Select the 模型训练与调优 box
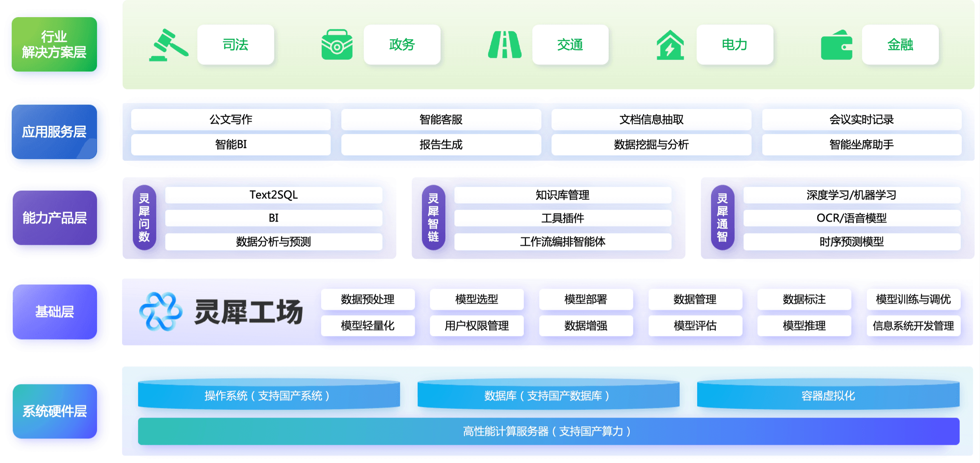Viewport: 980px width, 463px height. [x=913, y=299]
